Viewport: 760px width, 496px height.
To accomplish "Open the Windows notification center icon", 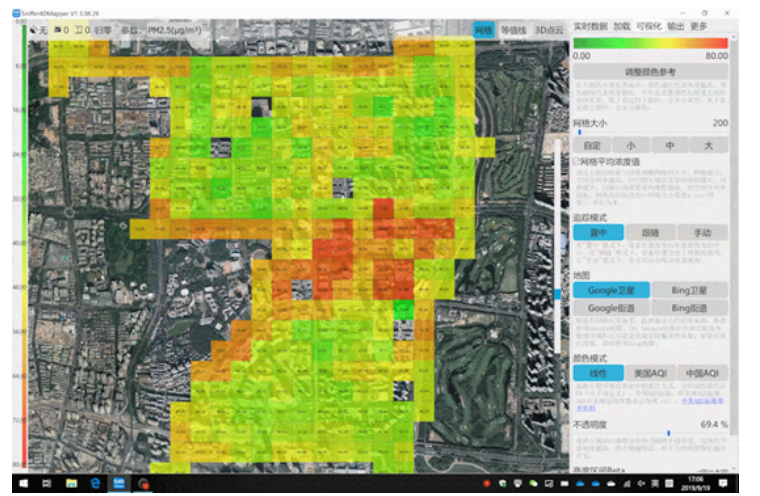I will tap(723, 483).
